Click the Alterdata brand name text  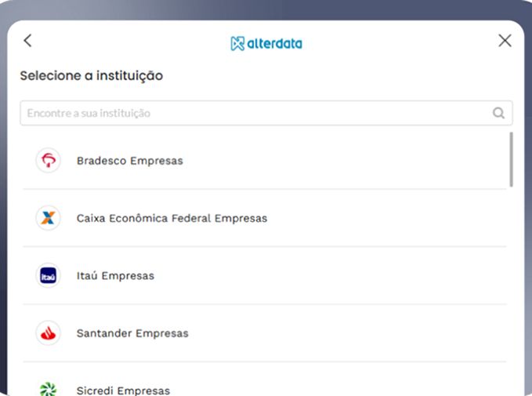click(x=274, y=43)
